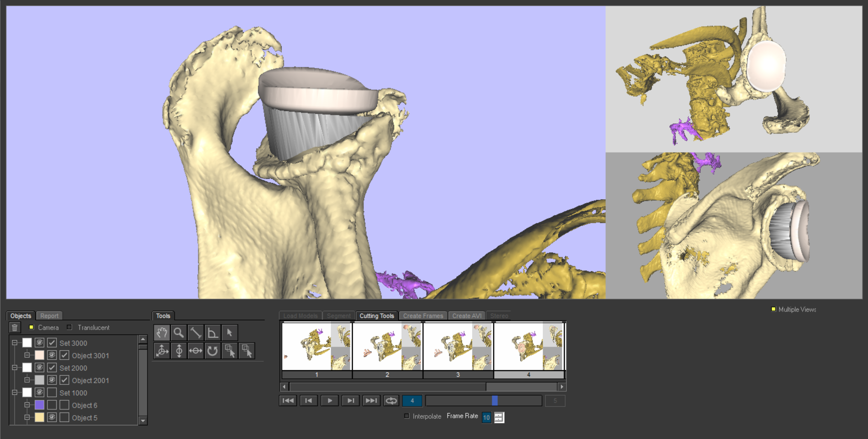Check the Object 5 checkbox
This screenshot has width=868, height=439.
pyautogui.click(x=64, y=418)
